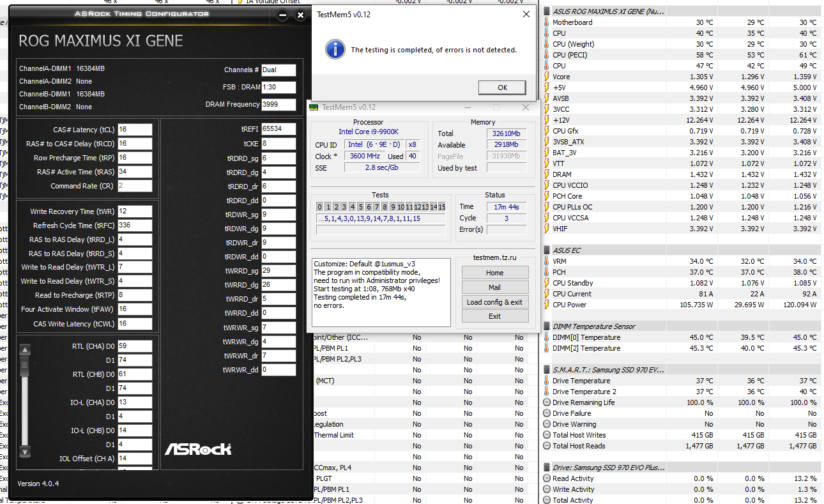Open the Home button in TestMem5

494,273
